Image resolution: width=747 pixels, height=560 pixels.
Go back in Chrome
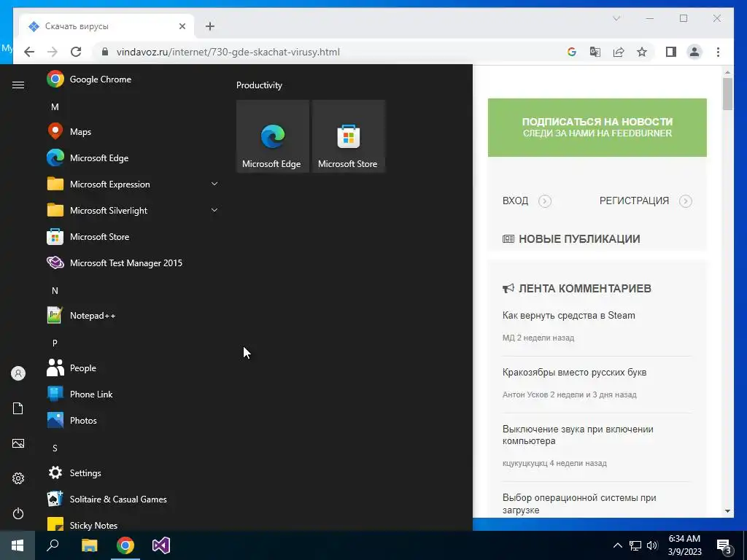pyautogui.click(x=29, y=52)
